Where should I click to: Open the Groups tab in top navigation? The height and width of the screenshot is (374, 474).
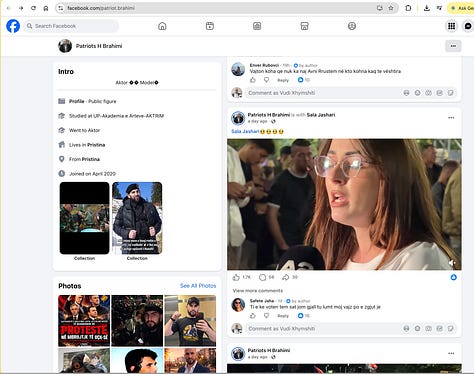pos(352,26)
